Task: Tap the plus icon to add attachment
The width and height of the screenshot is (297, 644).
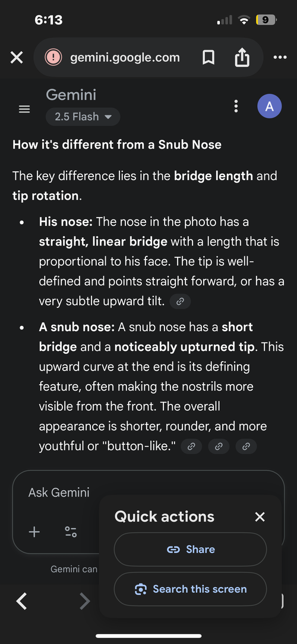Action: pos(34,532)
